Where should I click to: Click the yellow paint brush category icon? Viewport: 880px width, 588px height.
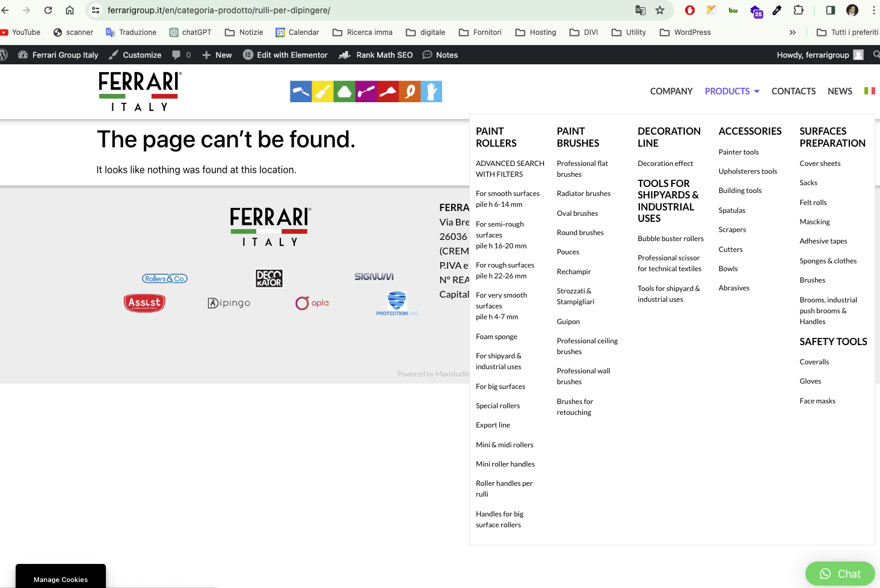(x=322, y=91)
